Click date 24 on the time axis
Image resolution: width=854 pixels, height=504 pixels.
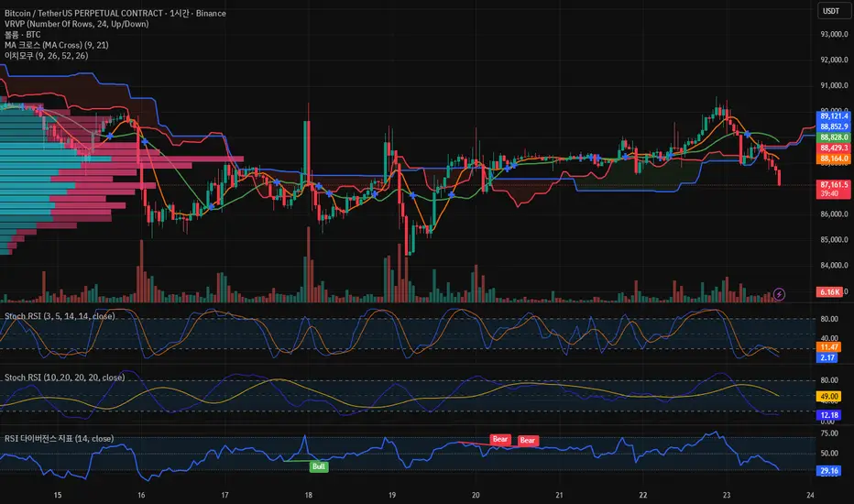click(x=810, y=495)
